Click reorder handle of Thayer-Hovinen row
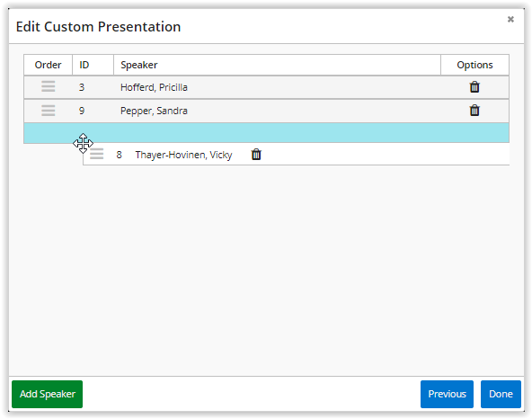Viewport: 532px width, 419px height. pos(97,154)
